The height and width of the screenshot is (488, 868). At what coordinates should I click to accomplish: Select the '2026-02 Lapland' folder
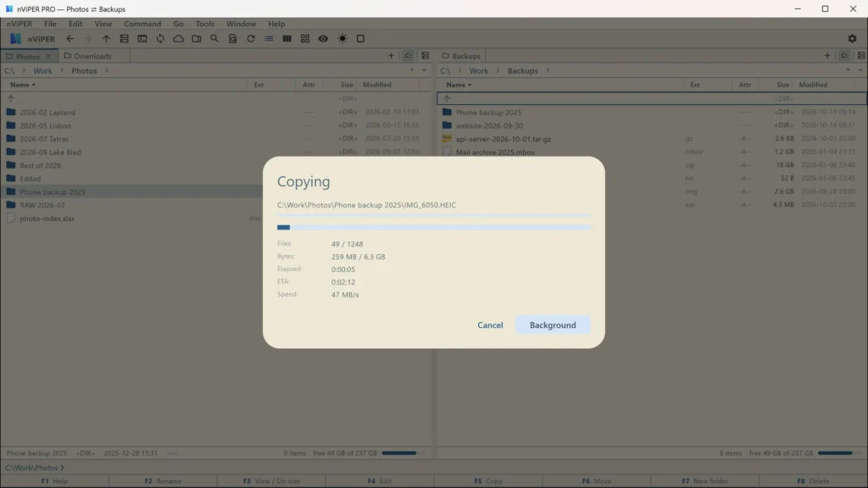pyautogui.click(x=47, y=113)
